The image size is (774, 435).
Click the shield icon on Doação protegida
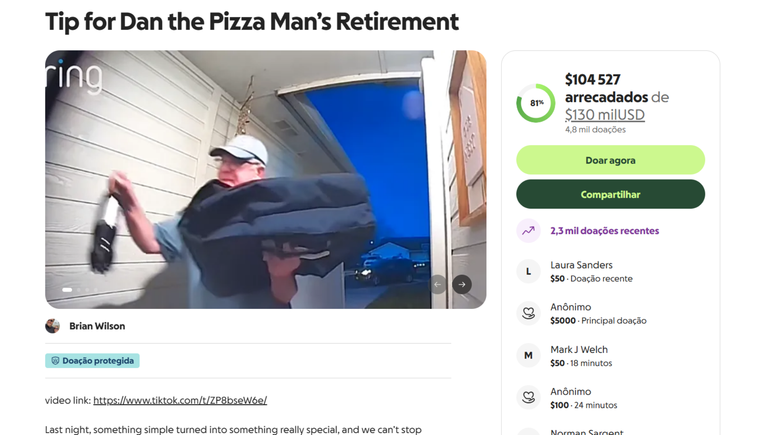pyautogui.click(x=54, y=361)
